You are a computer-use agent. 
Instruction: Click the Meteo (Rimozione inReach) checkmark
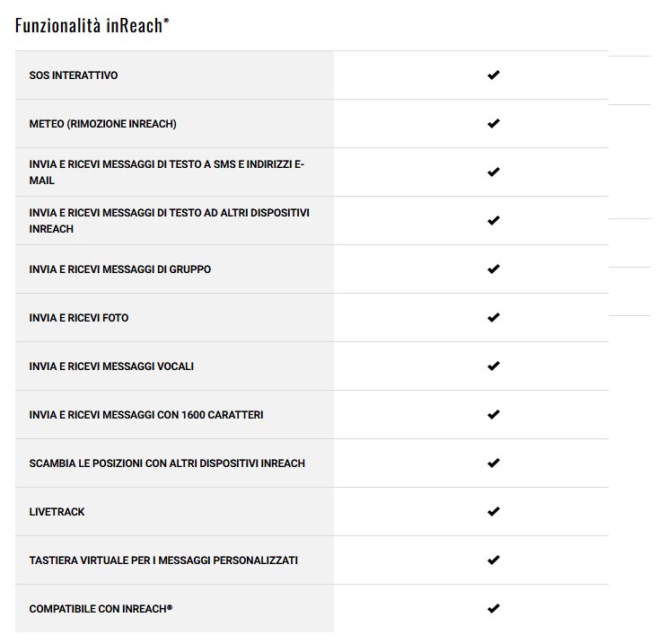point(493,124)
